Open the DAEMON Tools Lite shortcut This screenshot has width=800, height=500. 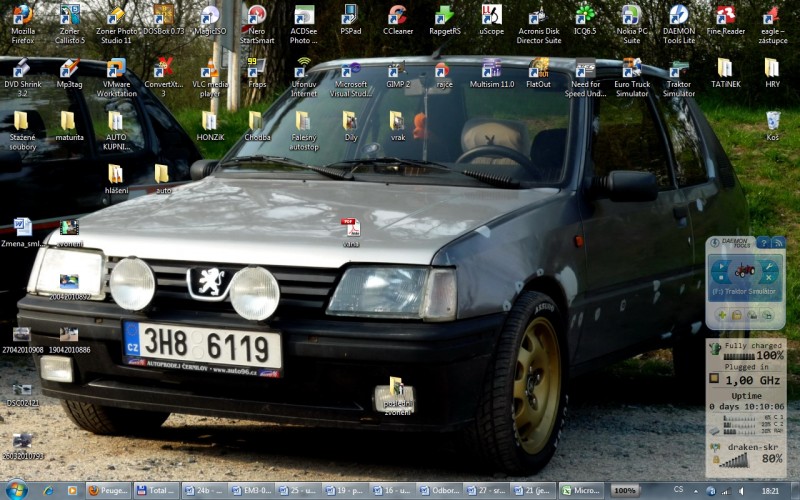(678, 16)
